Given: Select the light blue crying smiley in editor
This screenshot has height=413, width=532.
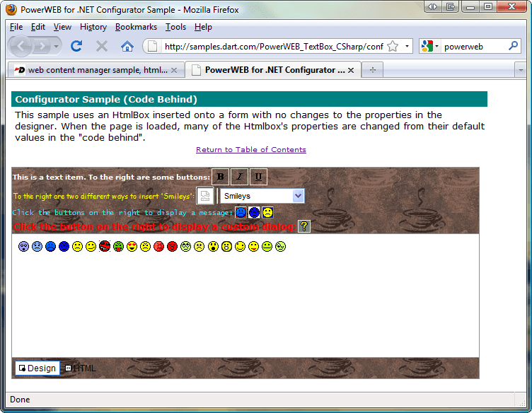Looking at the screenshot, I should coord(37,247).
